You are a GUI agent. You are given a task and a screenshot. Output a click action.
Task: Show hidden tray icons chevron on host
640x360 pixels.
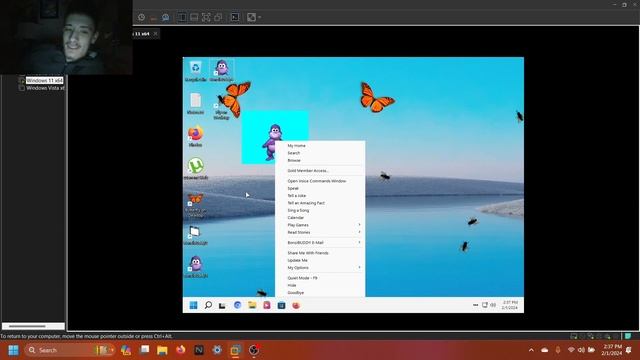531,350
